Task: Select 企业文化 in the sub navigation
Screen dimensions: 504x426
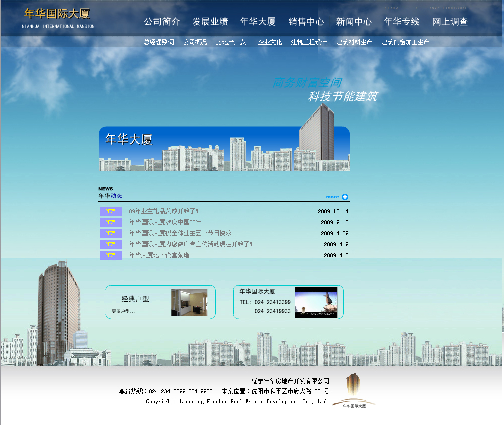Action: pos(269,42)
